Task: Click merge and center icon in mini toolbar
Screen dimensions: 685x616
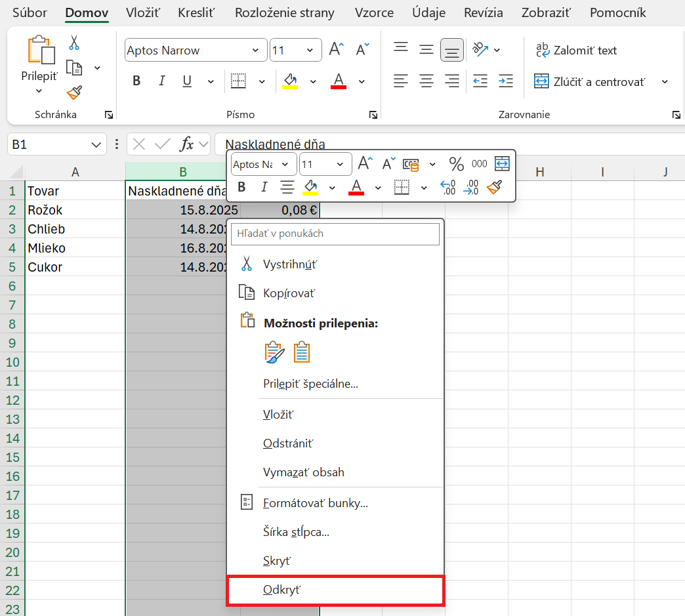Action: point(502,164)
